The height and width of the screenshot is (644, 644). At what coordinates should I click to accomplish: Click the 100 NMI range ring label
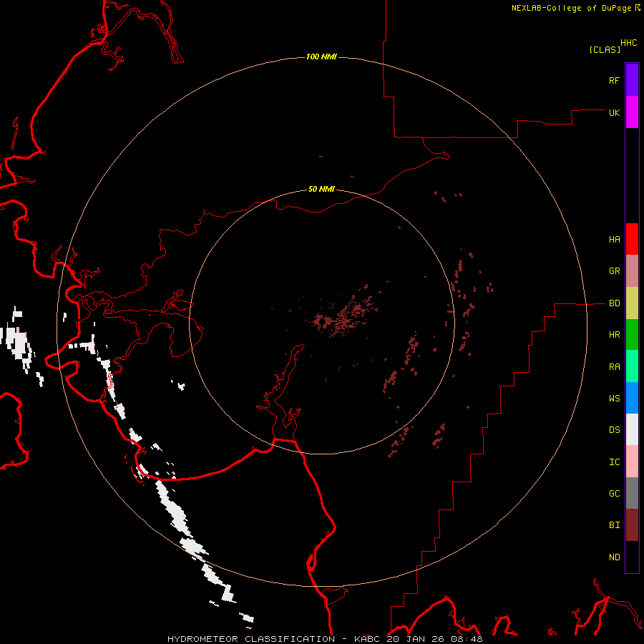321,57
